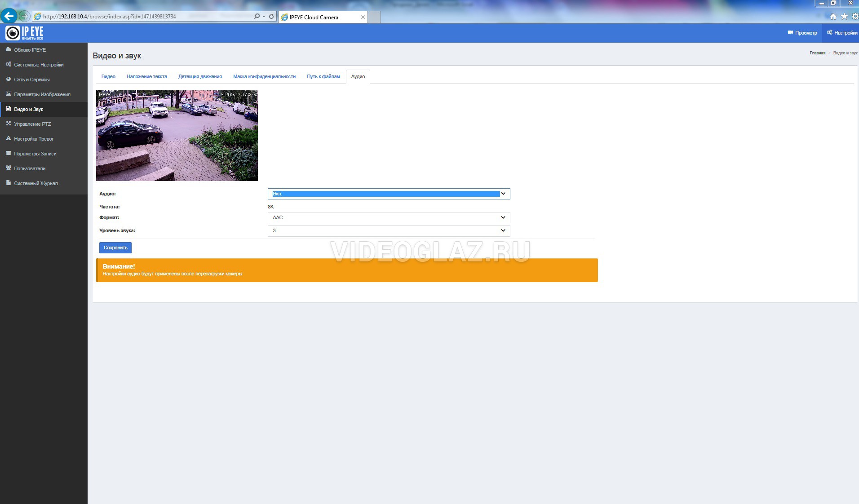Switch to the Путь к файлам tab
Screen dimensions: 859x504
click(x=323, y=76)
